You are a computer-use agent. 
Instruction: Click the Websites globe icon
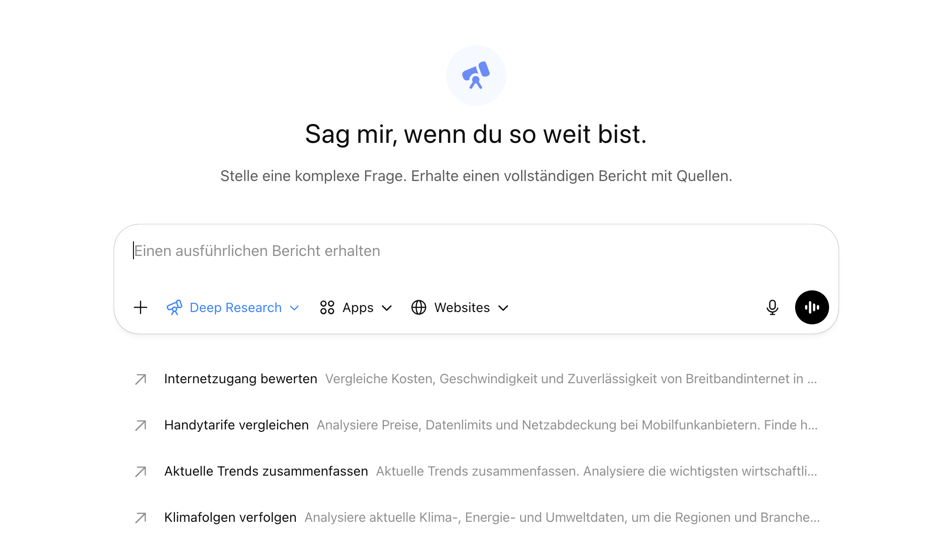coord(419,308)
